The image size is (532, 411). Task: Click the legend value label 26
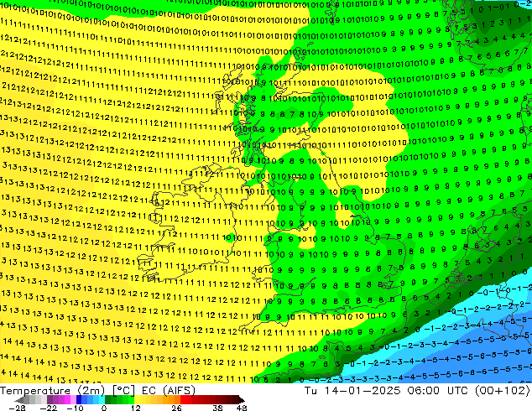click(x=176, y=408)
